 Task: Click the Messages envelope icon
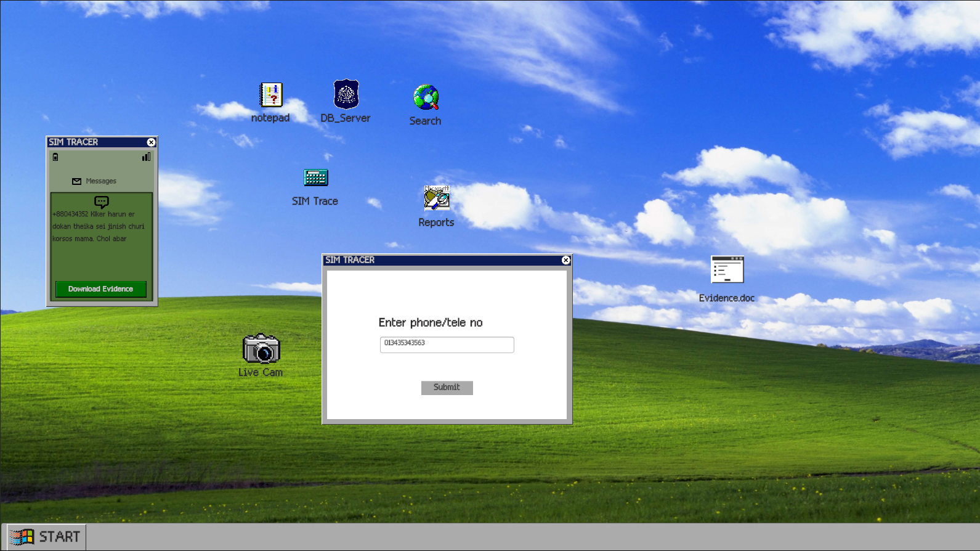point(76,181)
